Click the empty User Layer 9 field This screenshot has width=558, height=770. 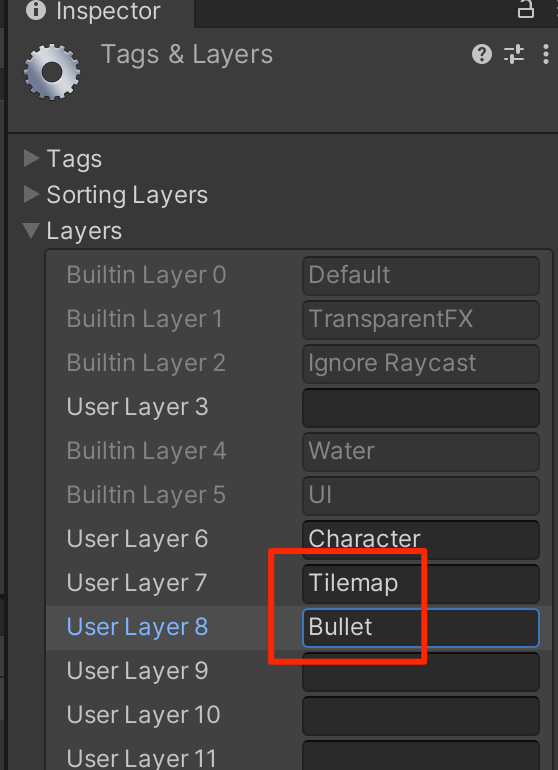tap(421, 671)
